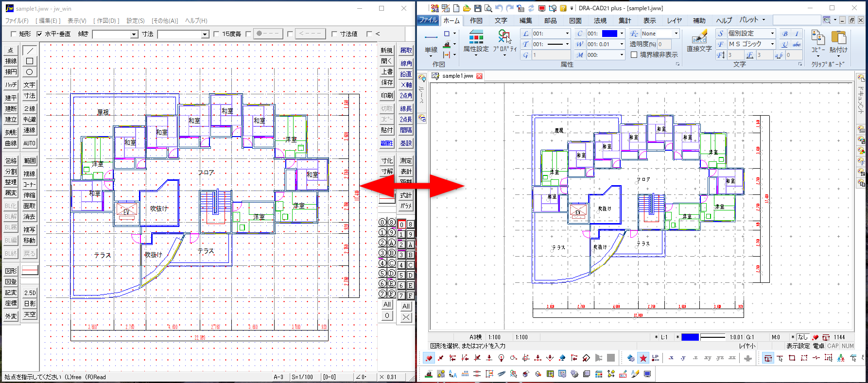Click the blue color swatch in C dropdown
The image size is (868, 383).
609,34
